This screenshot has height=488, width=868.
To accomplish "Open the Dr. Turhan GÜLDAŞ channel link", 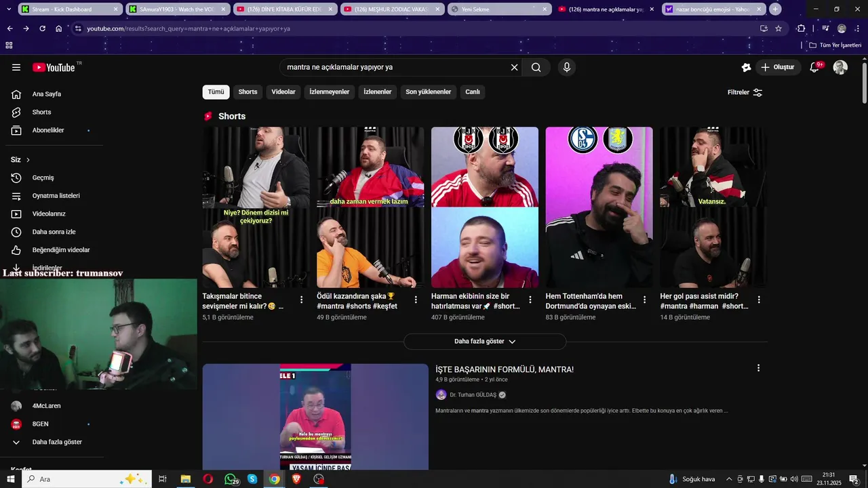I will click(x=473, y=394).
